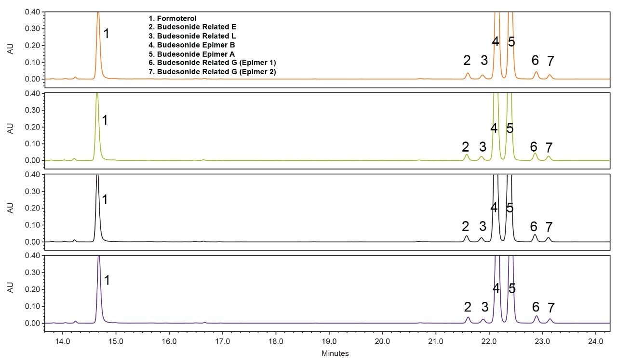
Task: Click legend entry '5. Budesonide Epimer A'
Action: pyautogui.click(x=192, y=54)
